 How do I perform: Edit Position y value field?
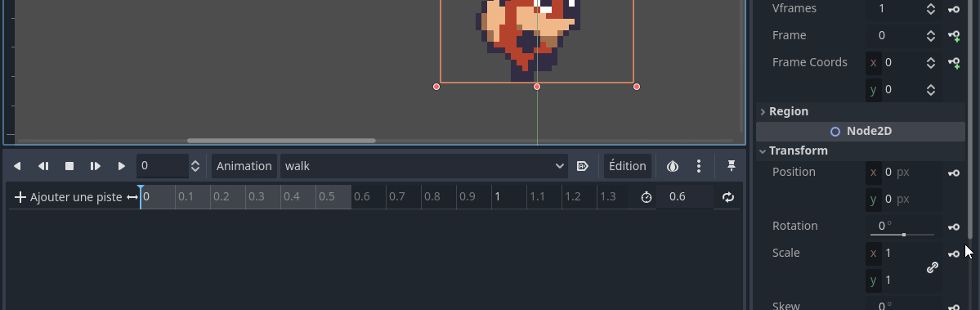[904, 200]
